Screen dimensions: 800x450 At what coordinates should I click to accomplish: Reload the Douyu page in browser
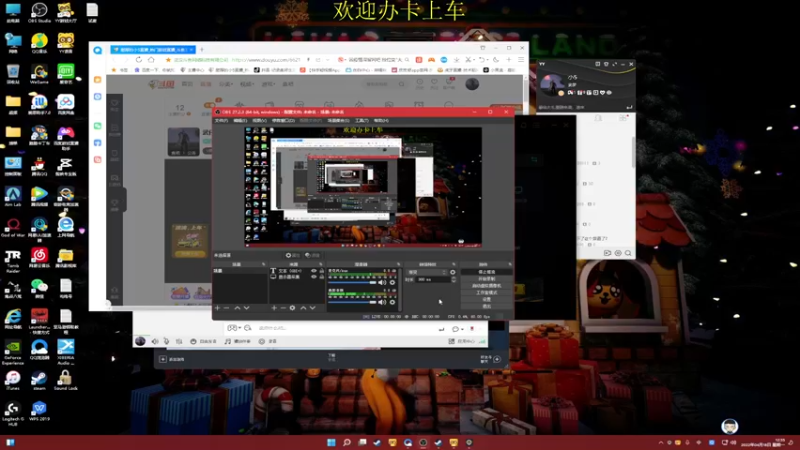(139, 60)
